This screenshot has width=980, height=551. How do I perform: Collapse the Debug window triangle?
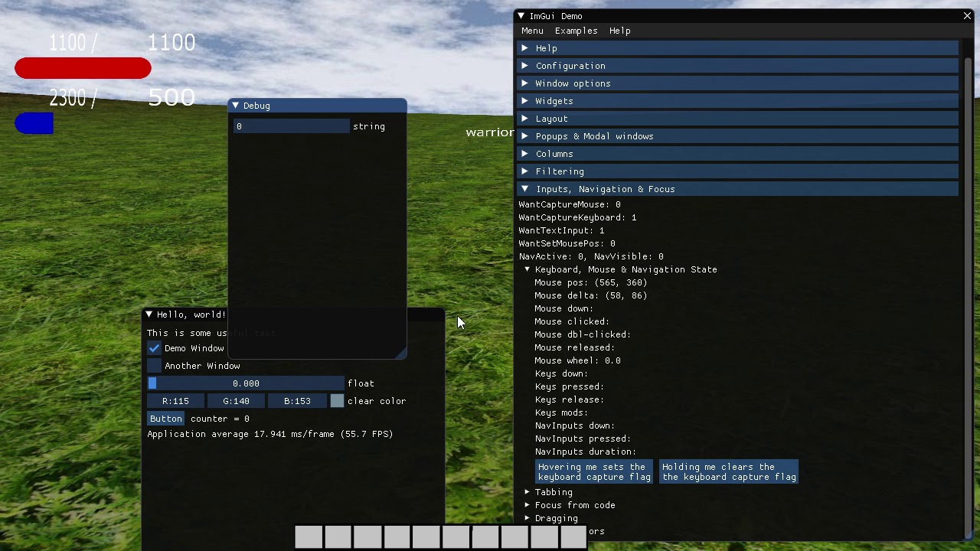tap(236, 106)
